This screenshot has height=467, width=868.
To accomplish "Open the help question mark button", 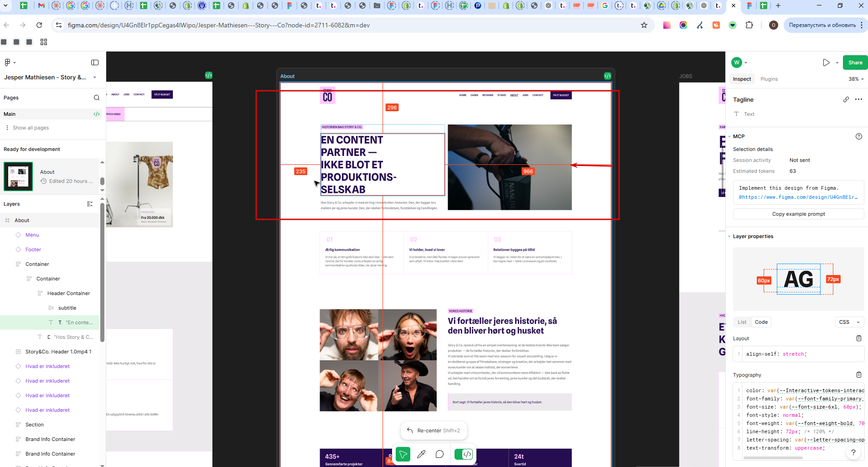I will click(853, 452).
